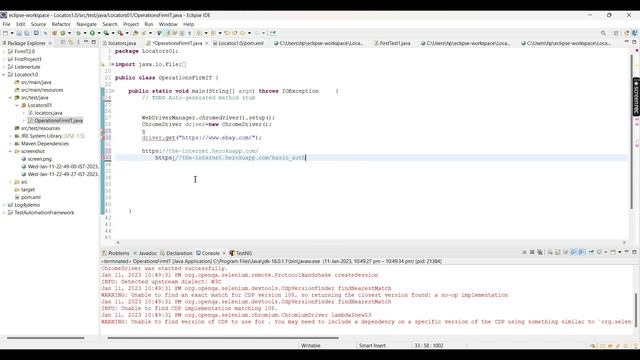The height and width of the screenshot is (360, 640).
Task: Click the Clear Console icon
Action: [550, 252]
